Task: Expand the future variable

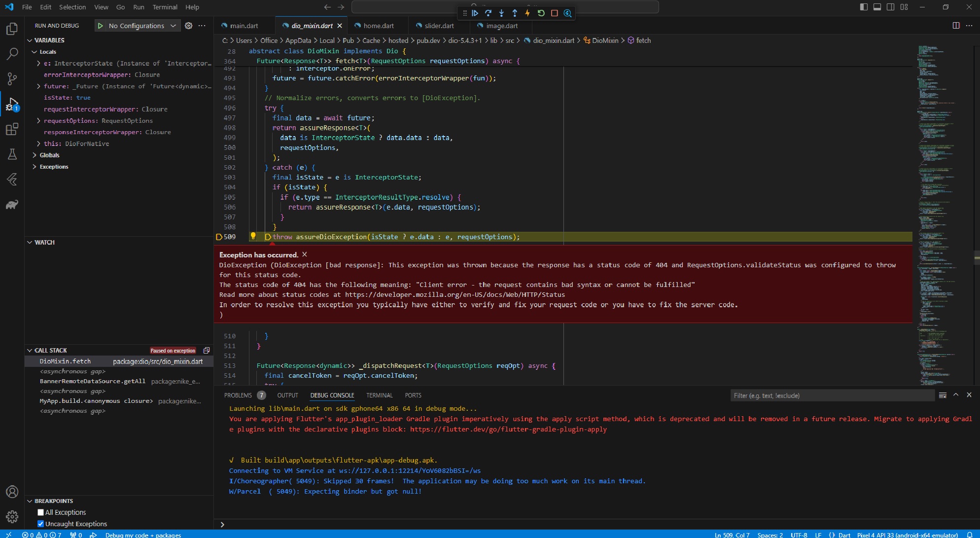Action: (38, 86)
